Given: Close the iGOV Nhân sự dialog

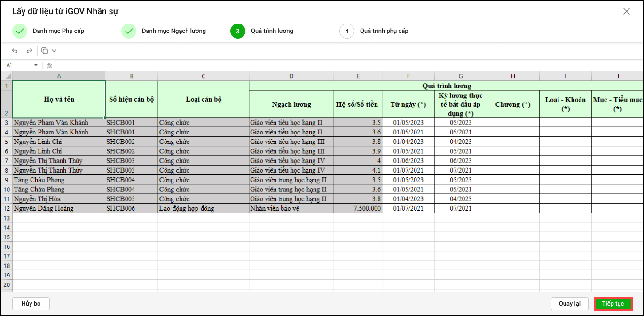Looking at the screenshot, I should coord(627,11).
